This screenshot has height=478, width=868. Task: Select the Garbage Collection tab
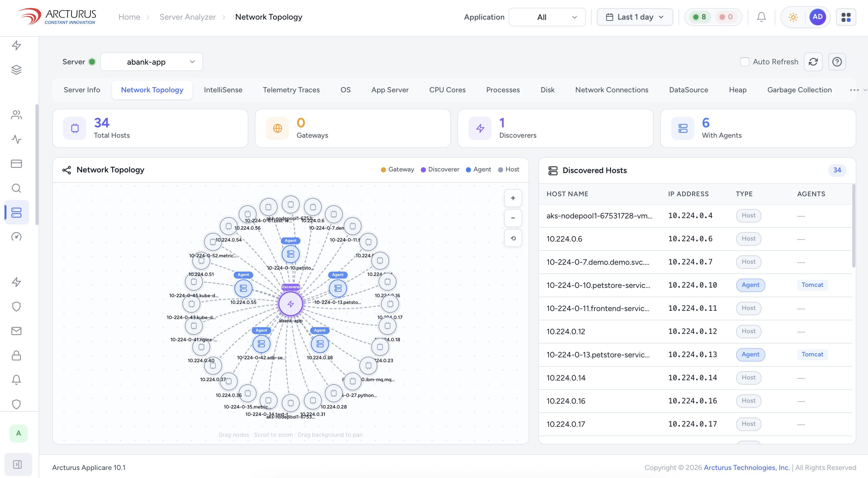(799, 90)
